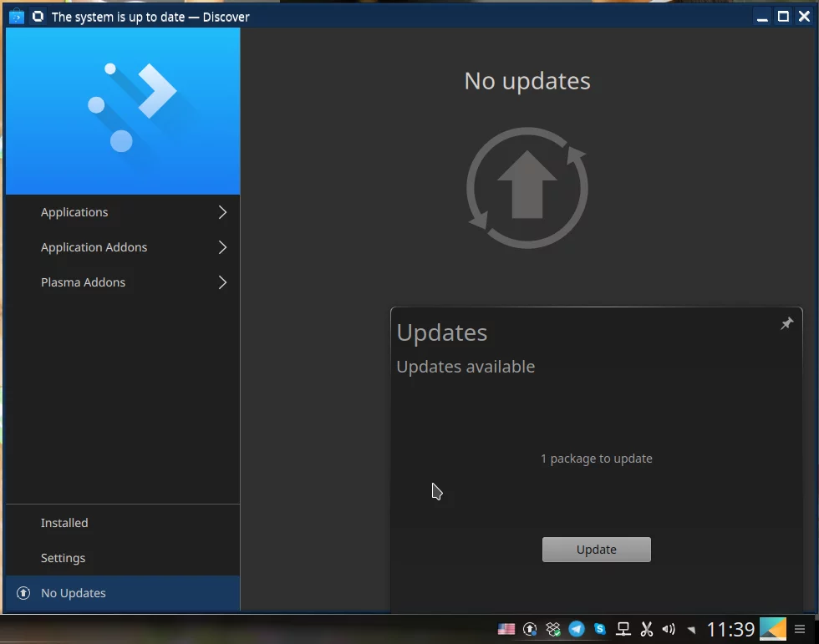Open Application Addons category

122,247
